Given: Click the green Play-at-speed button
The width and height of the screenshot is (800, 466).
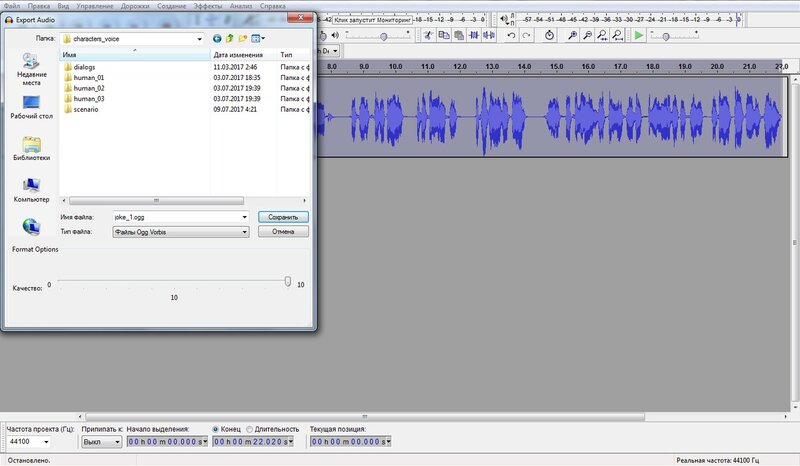Looking at the screenshot, I should 639,35.
